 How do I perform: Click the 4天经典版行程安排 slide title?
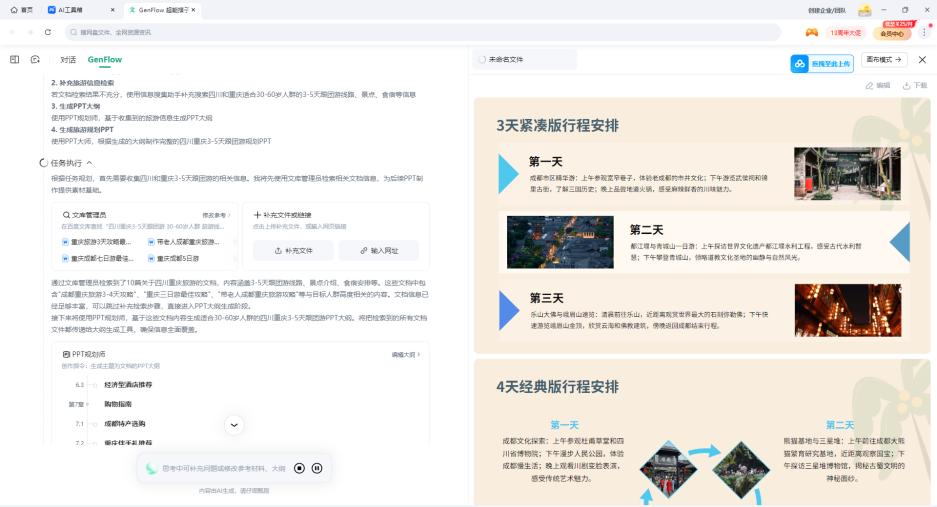pos(558,387)
